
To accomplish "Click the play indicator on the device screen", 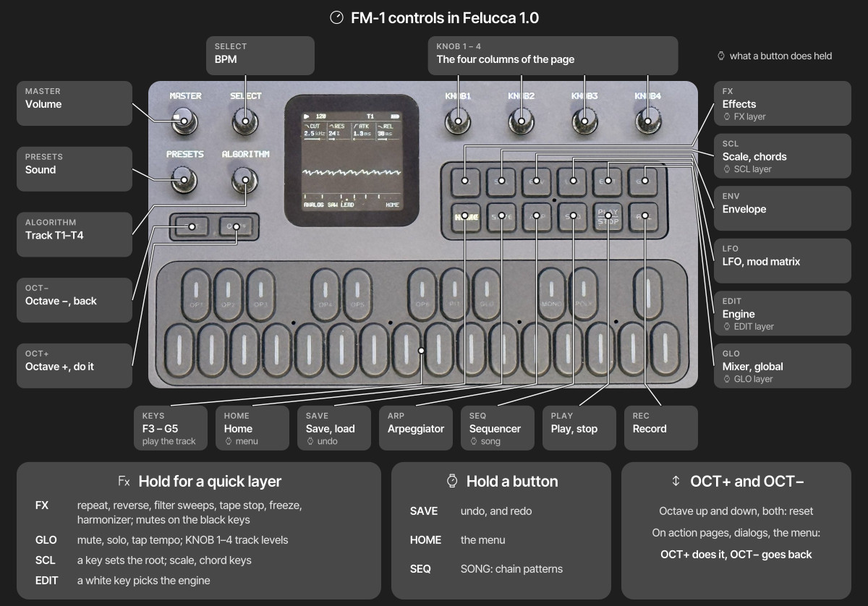I will pyautogui.click(x=306, y=116).
